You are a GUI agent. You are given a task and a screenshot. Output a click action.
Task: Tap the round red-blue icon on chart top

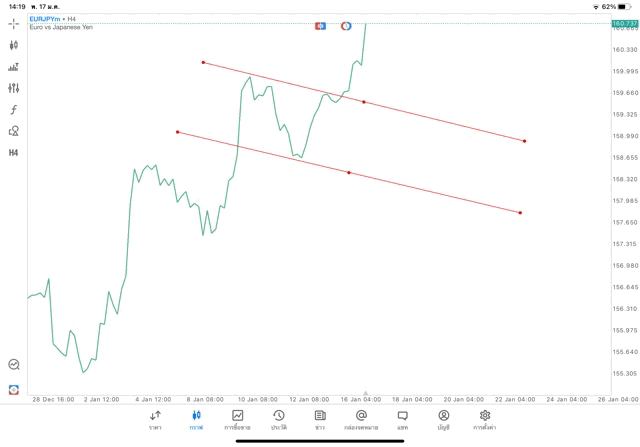coord(346,25)
